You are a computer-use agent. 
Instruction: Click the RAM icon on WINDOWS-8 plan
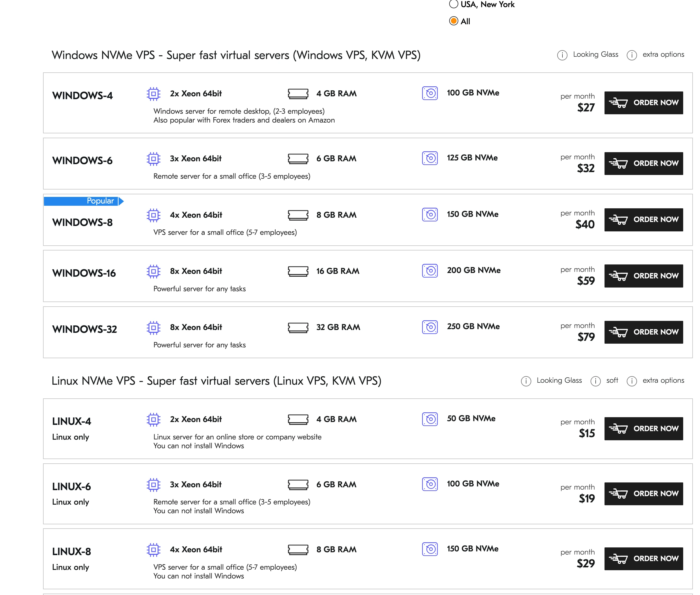(298, 215)
